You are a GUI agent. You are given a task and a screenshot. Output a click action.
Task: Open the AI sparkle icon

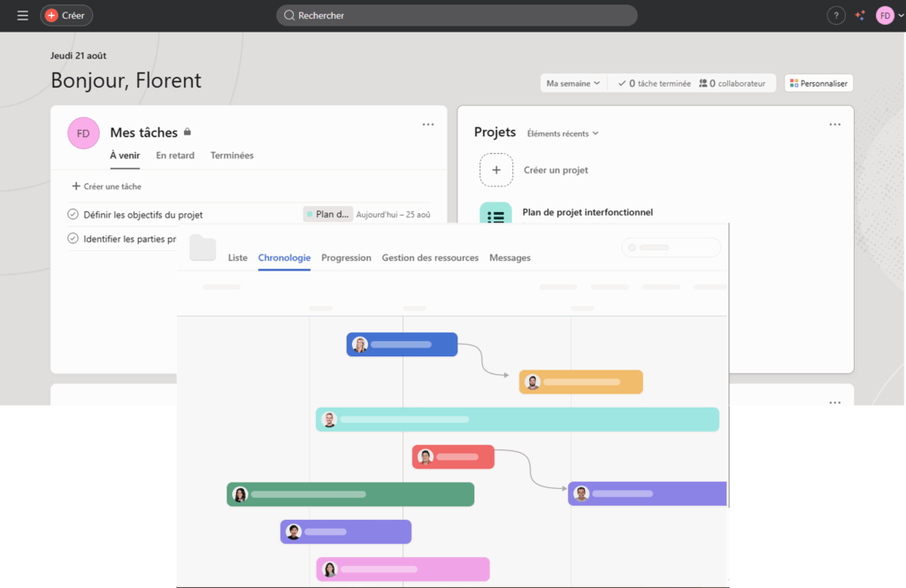pyautogui.click(x=860, y=16)
